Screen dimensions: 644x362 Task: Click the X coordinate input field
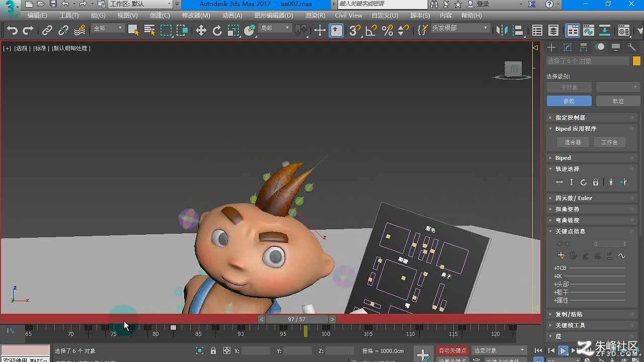[x=256, y=351]
